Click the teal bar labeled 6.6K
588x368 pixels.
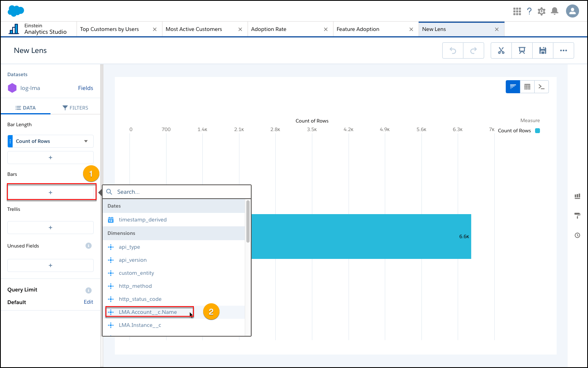tap(361, 237)
